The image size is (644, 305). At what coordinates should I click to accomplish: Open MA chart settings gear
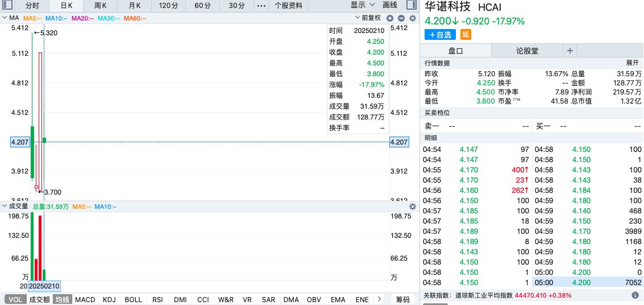pos(413,18)
